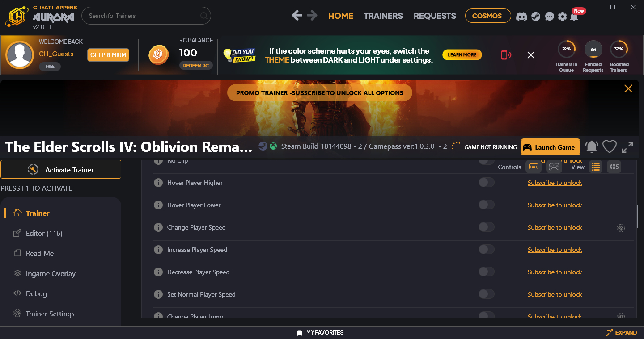Open the Discord icon in header
Image resolution: width=644 pixels, height=339 pixels.
tap(521, 17)
